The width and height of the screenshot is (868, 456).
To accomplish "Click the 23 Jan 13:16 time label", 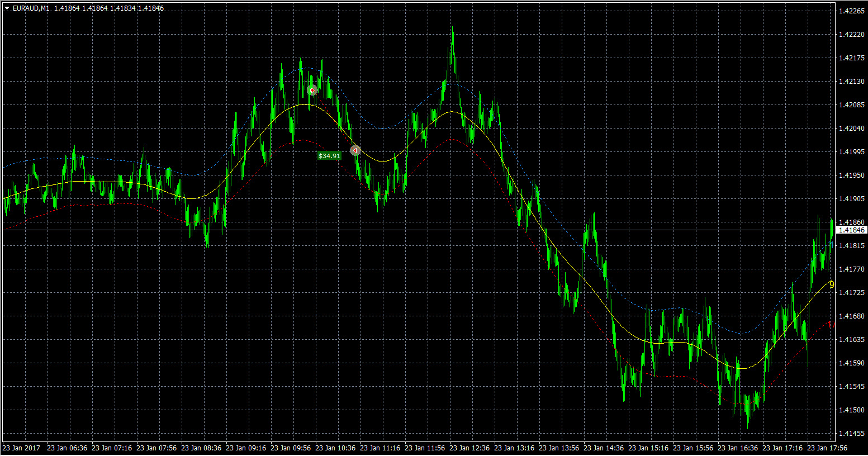I will pos(514,448).
